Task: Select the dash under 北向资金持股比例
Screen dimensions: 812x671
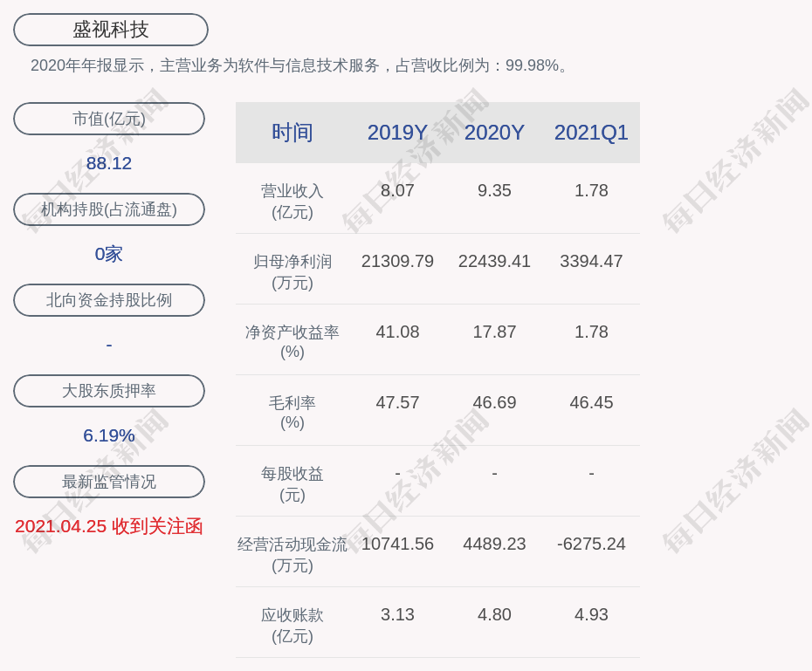Action: click(x=109, y=345)
